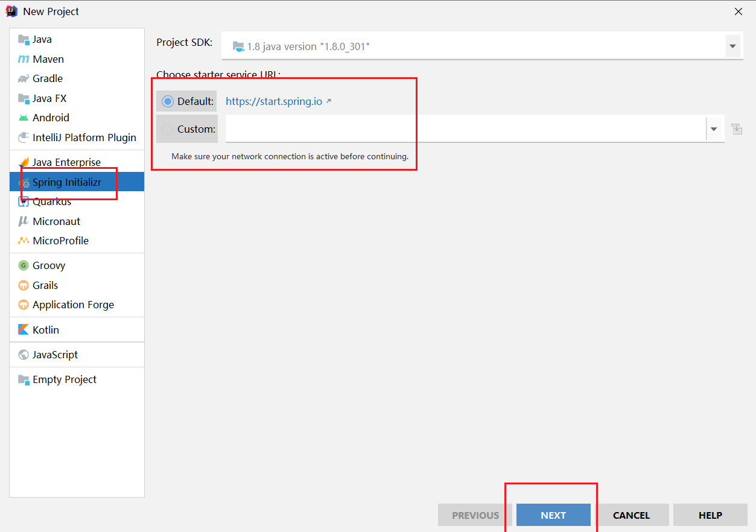Screen dimensions: 756x532
Task: Click the Groovy green icon
Action: 24,265
